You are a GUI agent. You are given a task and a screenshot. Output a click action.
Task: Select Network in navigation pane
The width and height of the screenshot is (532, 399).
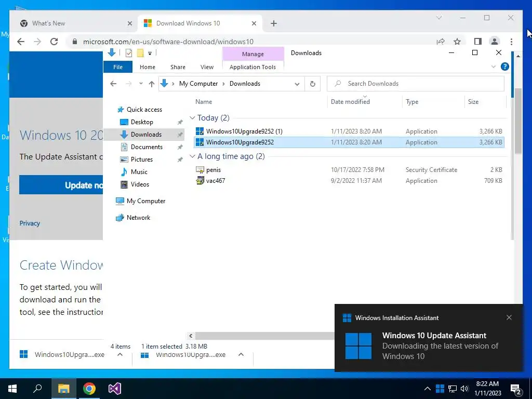(x=138, y=218)
